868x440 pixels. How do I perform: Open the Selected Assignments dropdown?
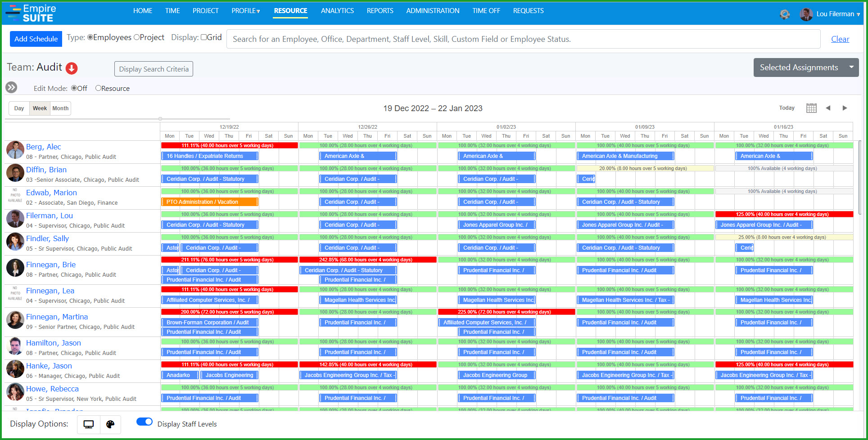806,67
